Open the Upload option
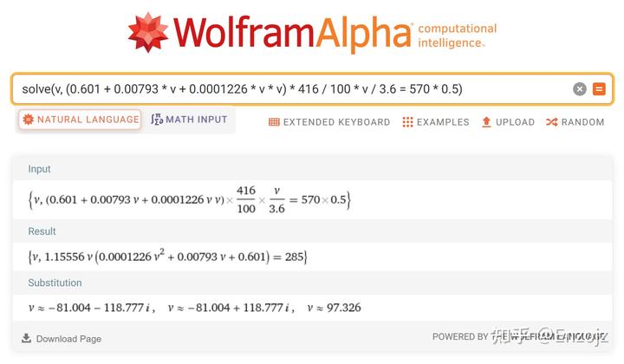The height and width of the screenshot is (364, 624). point(508,122)
